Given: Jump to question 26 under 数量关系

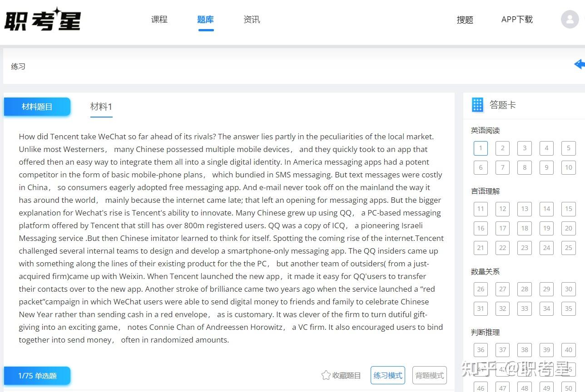Looking at the screenshot, I should click(481, 289).
